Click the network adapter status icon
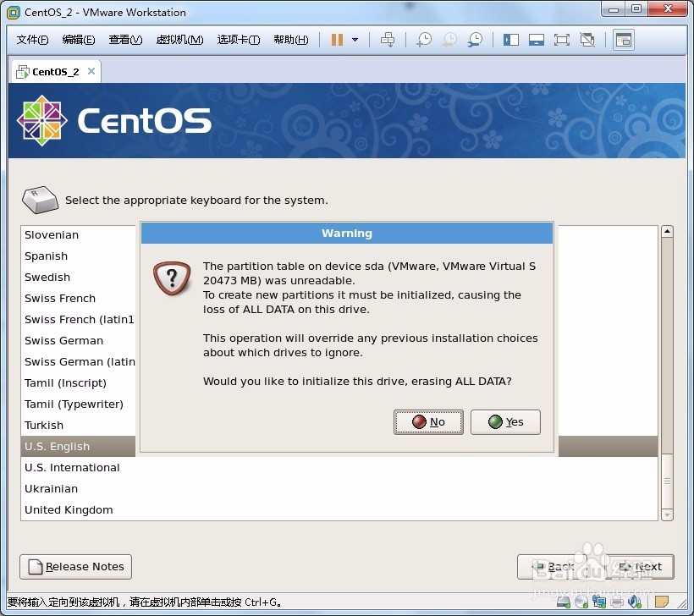 [x=598, y=602]
